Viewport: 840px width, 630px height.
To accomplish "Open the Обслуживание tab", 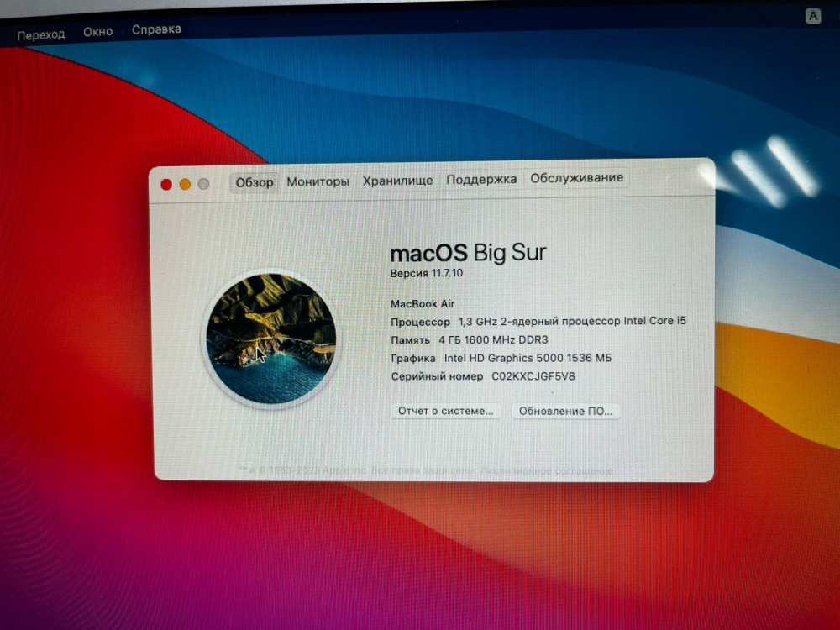I will tap(576, 178).
